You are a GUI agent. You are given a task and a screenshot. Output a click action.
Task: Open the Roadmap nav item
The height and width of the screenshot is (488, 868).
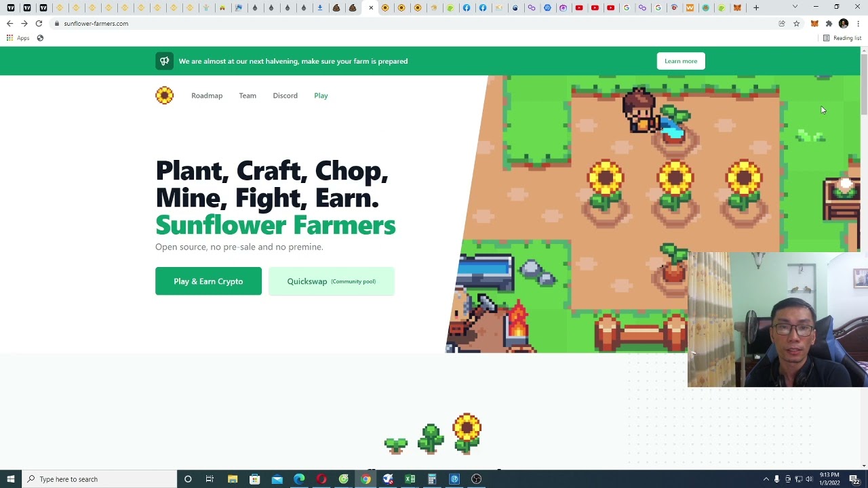[207, 96]
